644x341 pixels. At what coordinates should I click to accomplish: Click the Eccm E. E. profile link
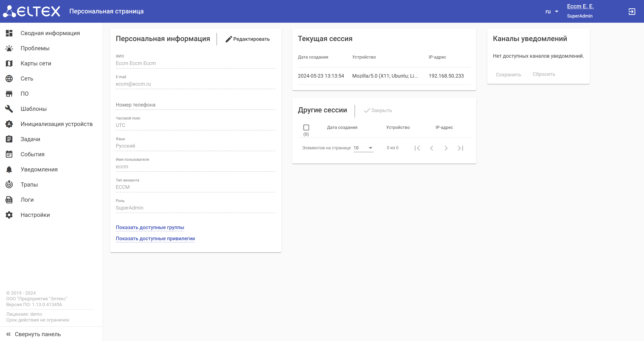(x=580, y=7)
